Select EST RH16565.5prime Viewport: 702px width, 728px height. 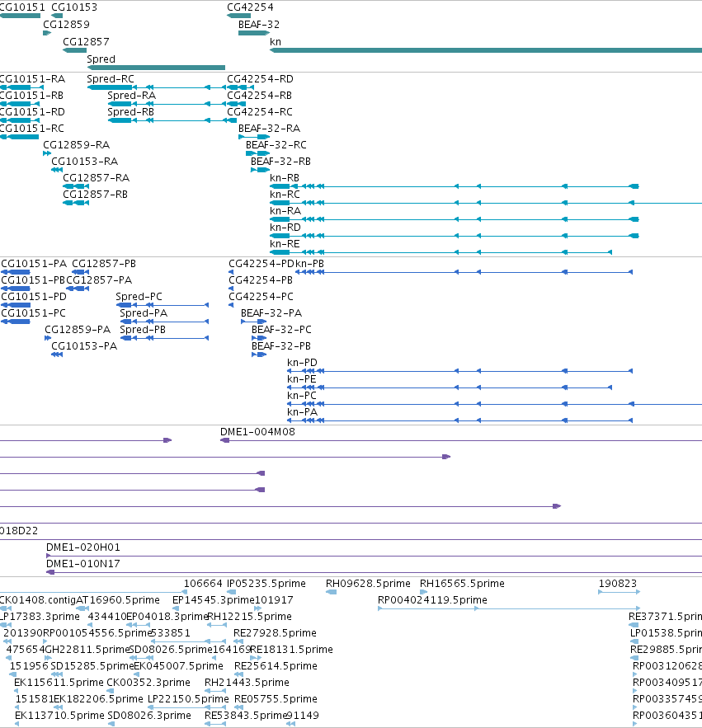[x=424, y=592]
